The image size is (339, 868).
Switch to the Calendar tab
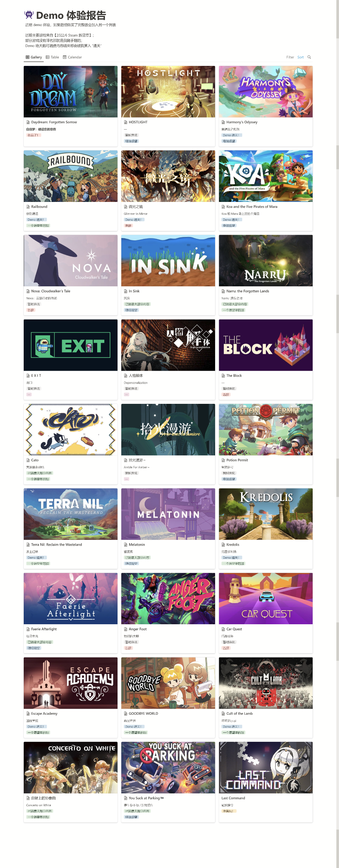pos(72,57)
